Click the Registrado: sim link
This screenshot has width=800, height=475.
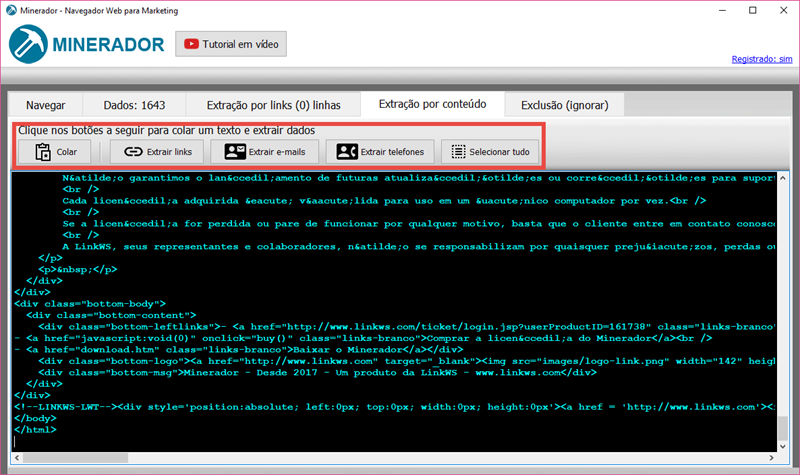(x=762, y=59)
